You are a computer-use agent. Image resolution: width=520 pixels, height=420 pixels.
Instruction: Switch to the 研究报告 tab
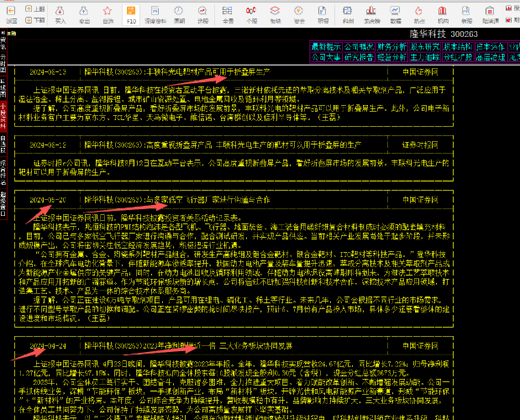(359, 57)
